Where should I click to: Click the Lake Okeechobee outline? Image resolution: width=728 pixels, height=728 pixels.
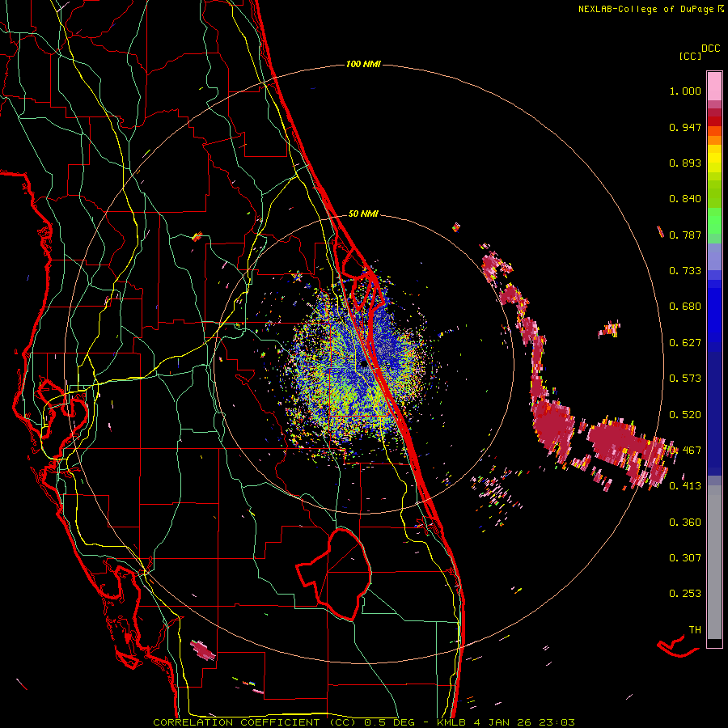coord(334,574)
